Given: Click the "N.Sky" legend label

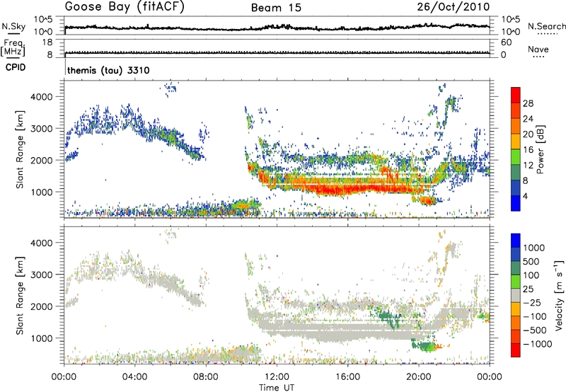Looking at the screenshot, I should pyautogui.click(x=13, y=26).
